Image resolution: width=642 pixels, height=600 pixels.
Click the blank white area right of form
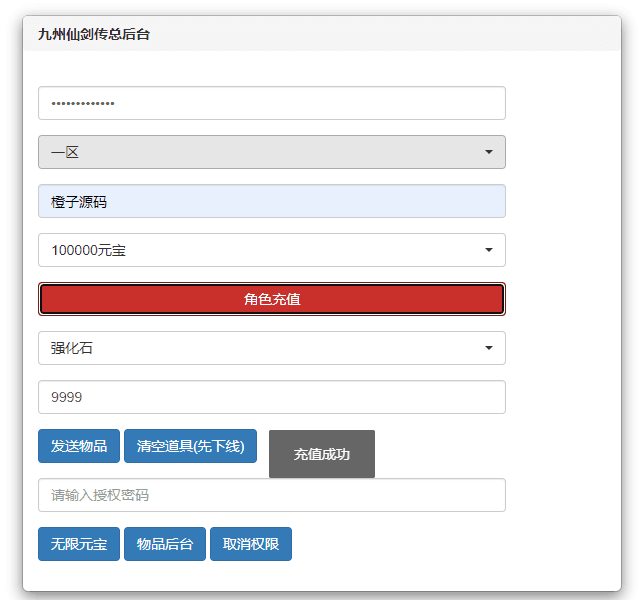click(563, 300)
